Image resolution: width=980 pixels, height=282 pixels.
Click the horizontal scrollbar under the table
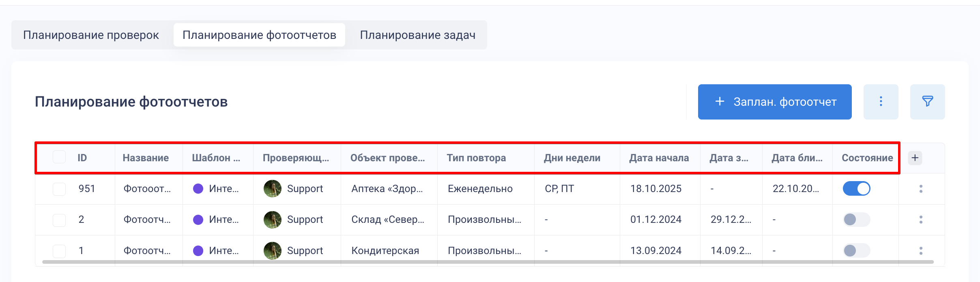(x=487, y=262)
